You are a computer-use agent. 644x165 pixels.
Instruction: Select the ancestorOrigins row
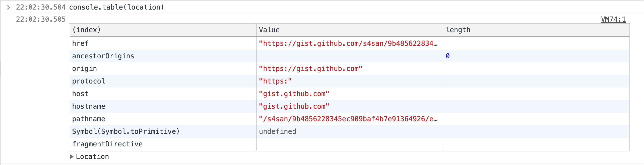[x=163, y=56]
